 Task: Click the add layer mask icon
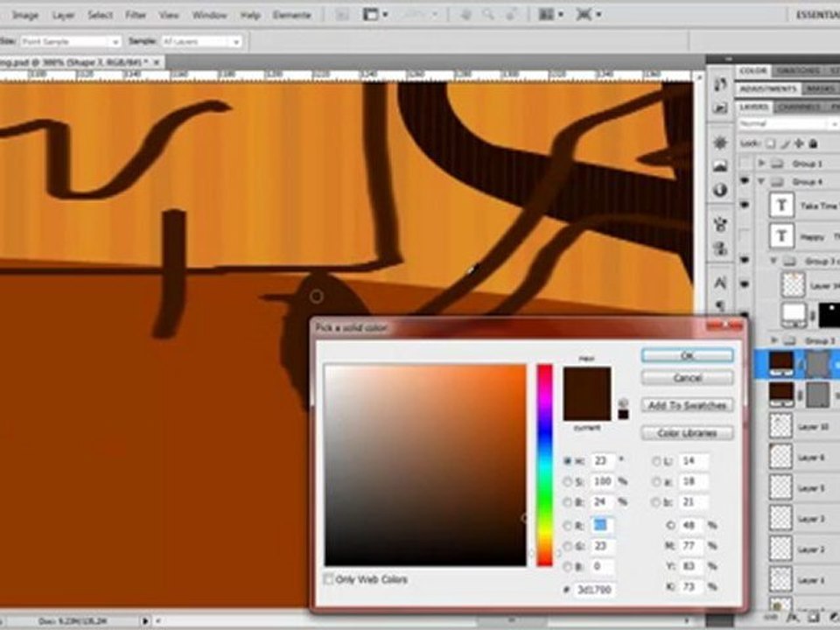click(812, 616)
